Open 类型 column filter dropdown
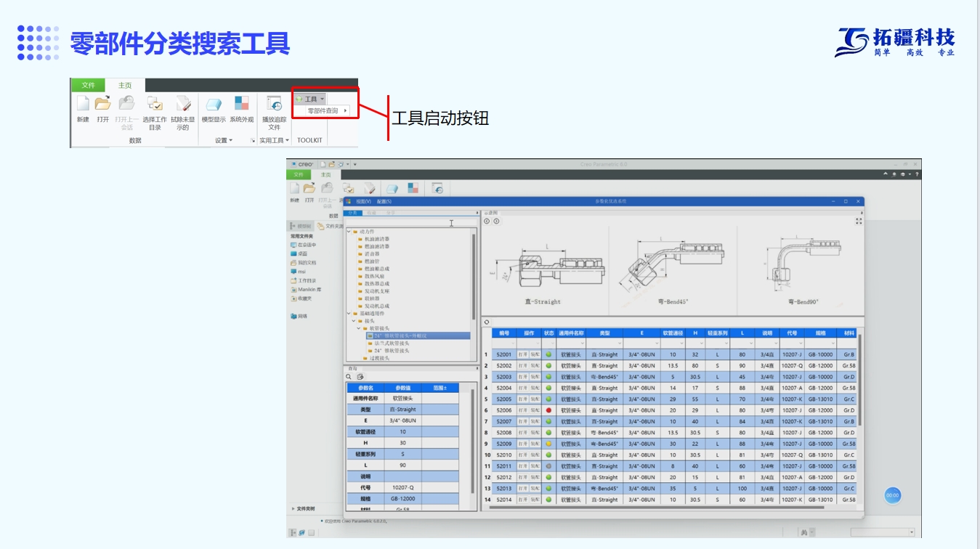Viewport: 980px width, 549px height. [x=619, y=343]
